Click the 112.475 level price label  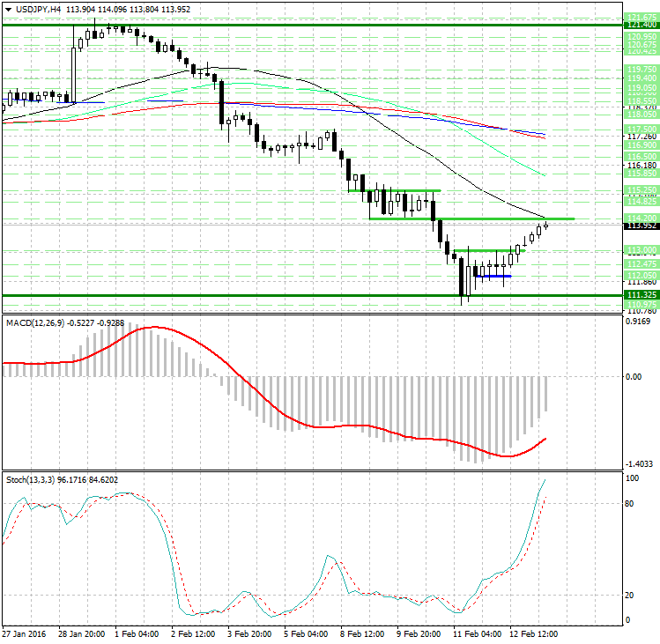point(641,264)
